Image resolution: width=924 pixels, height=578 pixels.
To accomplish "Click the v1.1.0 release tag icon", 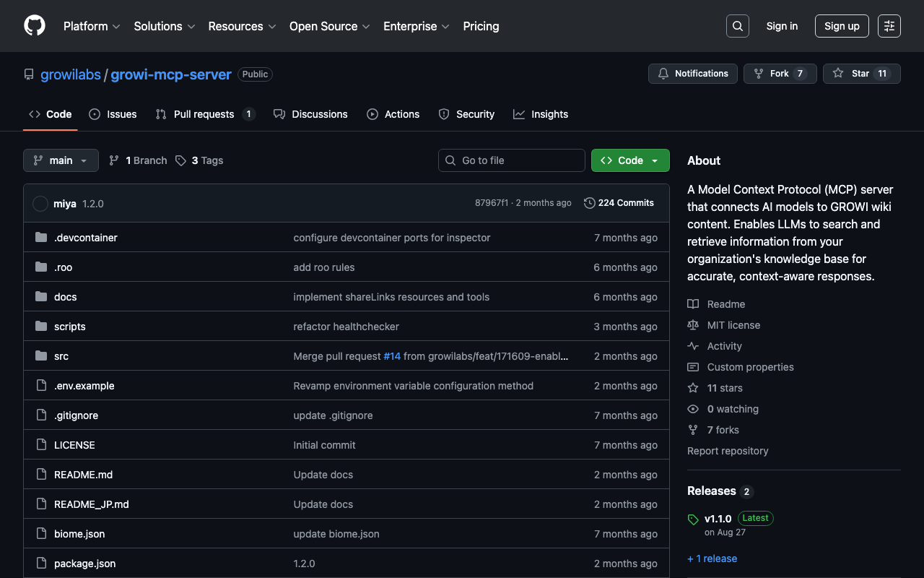I will coord(693,519).
